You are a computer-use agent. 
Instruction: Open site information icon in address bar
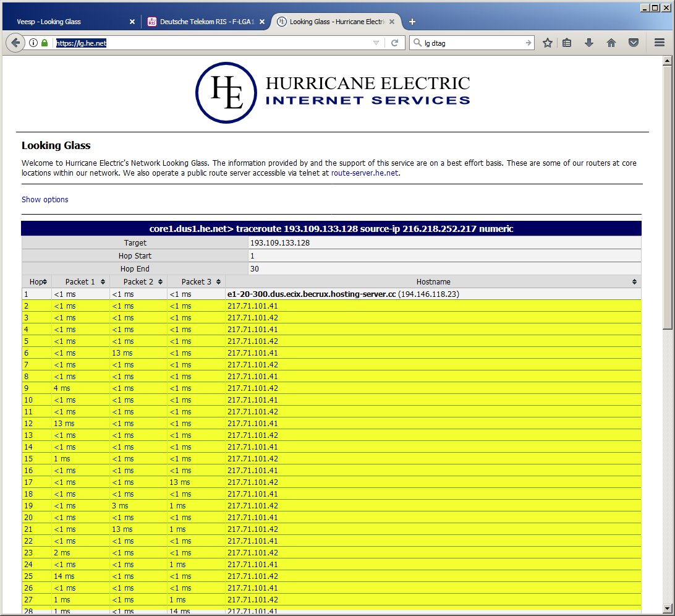point(33,43)
